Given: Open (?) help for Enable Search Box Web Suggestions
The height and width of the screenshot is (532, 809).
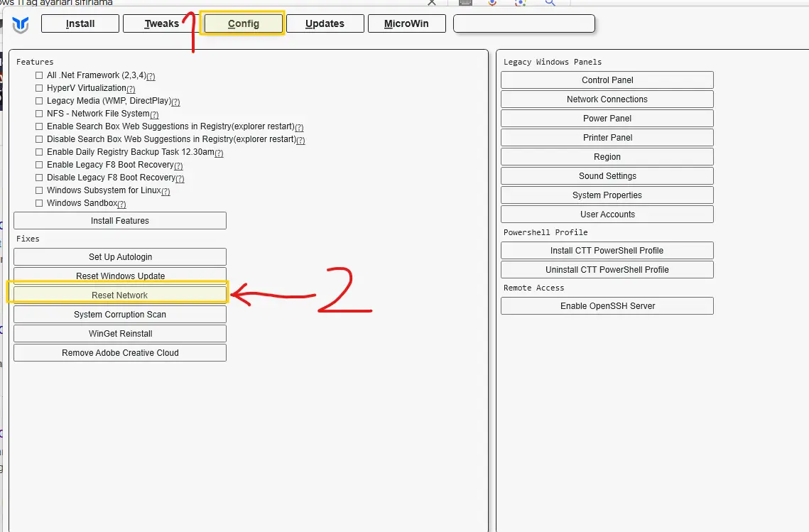Looking at the screenshot, I should 299,127.
